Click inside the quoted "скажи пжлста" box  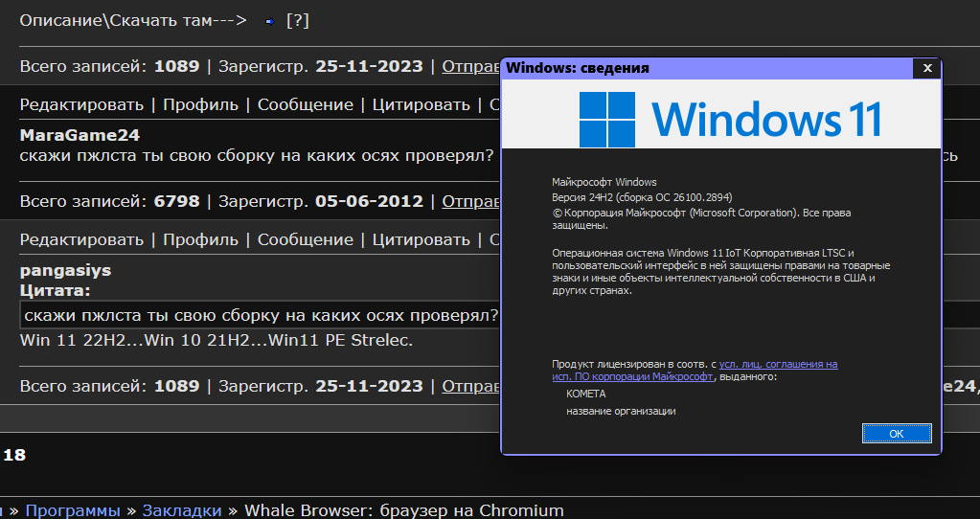(x=262, y=315)
